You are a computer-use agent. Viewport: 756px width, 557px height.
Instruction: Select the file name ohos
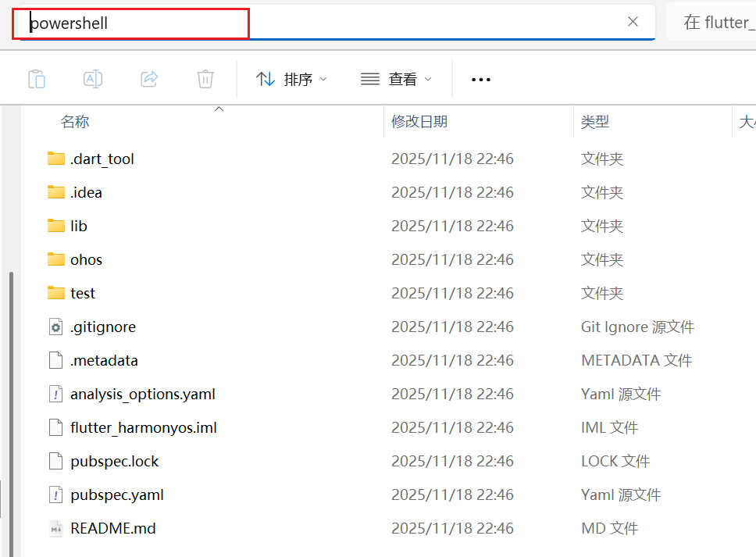(x=87, y=259)
